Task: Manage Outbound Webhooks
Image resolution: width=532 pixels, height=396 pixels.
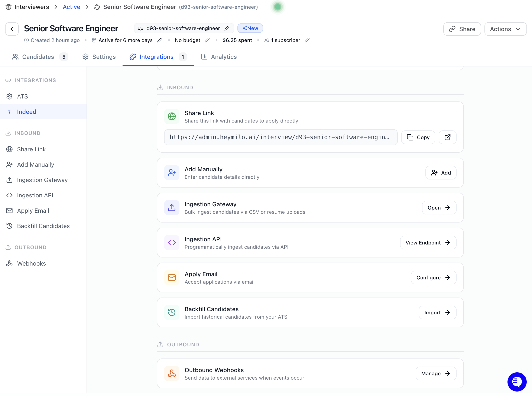Action: tap(436, 373)
